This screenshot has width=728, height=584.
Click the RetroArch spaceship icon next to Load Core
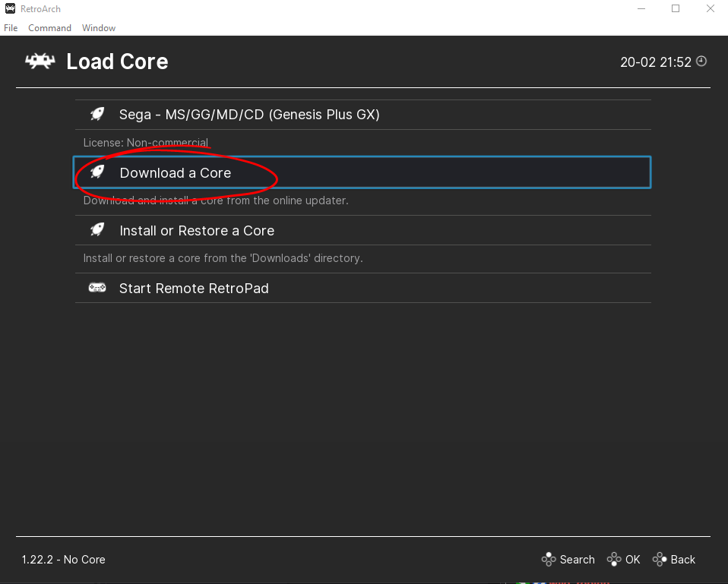(x=40, y=61)
